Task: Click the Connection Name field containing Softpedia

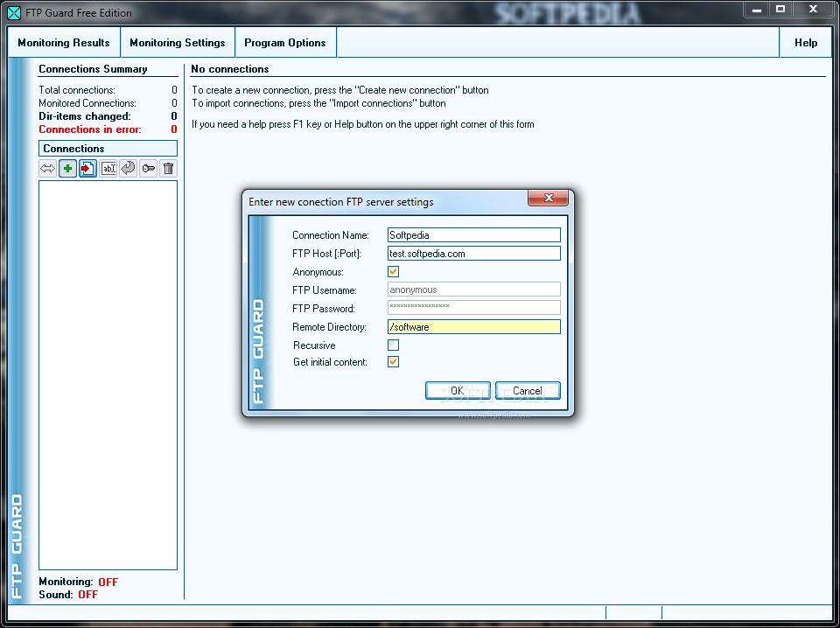Action: (x=474, y=235)
